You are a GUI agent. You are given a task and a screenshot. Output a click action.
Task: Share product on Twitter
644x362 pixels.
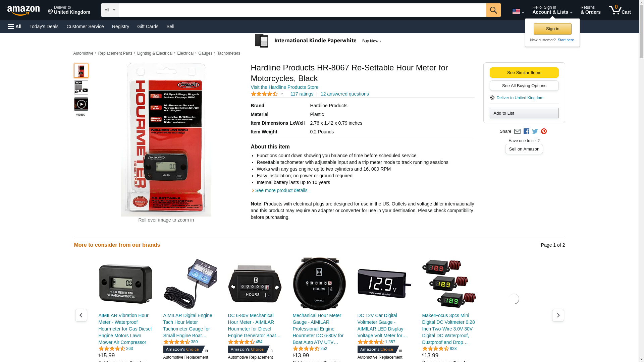(535, 131)
